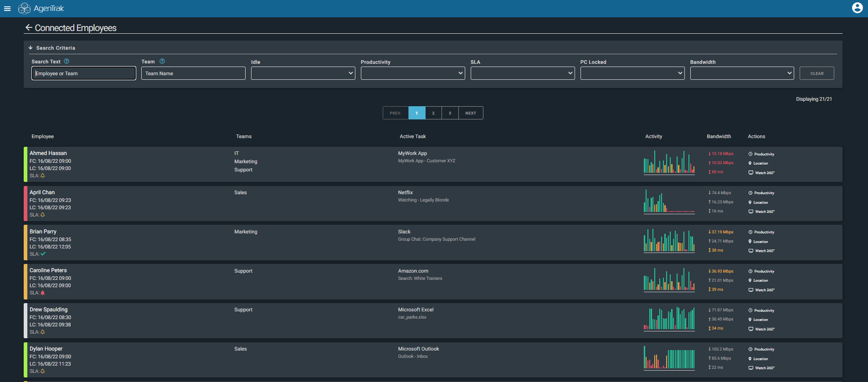The image size is (868, 382).
Task: Go to page 3
Action: (450, 113)
